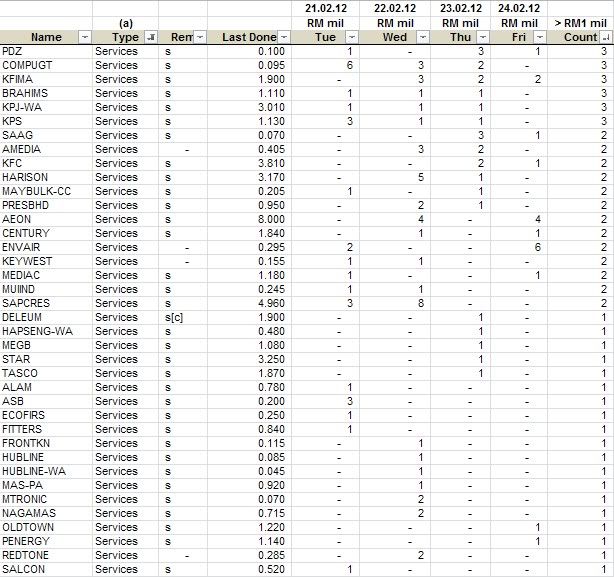Click the COMPUGT name cell
614x577 pixels.
[x=46, y=65]
